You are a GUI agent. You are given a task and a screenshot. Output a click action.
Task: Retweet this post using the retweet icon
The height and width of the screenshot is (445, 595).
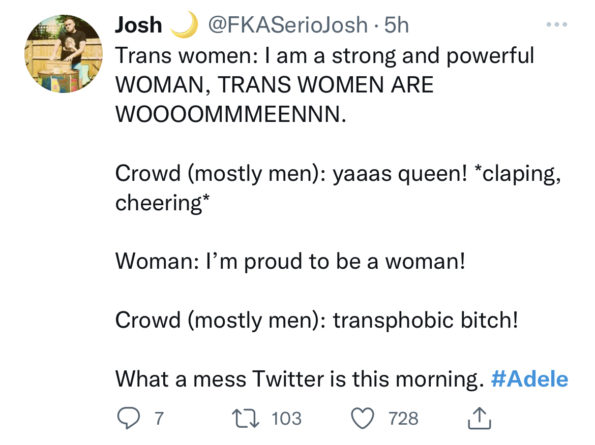[246, 418]
